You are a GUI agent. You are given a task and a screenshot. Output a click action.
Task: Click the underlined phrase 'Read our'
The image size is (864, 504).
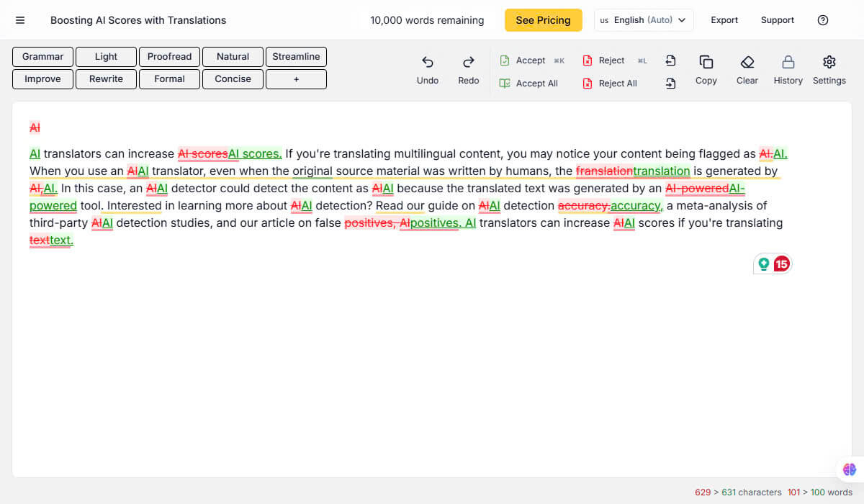tap(400, 205)
